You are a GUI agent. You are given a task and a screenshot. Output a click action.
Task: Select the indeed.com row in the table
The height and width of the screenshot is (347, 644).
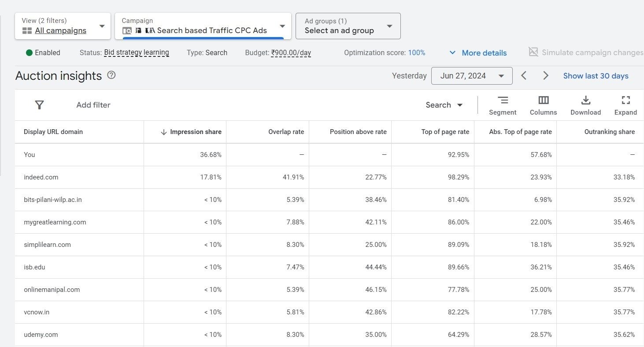pyautogui.click(x=41, y=177)
